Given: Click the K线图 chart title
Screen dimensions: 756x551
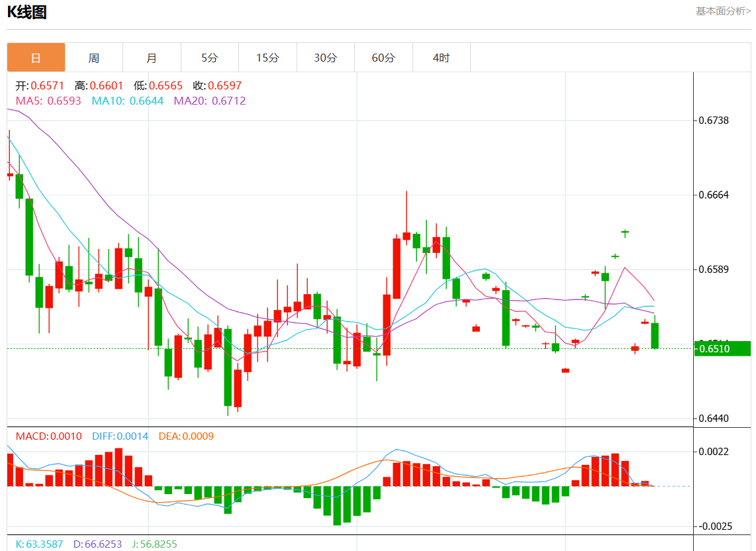Looking at the screenshot, I should click(x=26, y=12).
